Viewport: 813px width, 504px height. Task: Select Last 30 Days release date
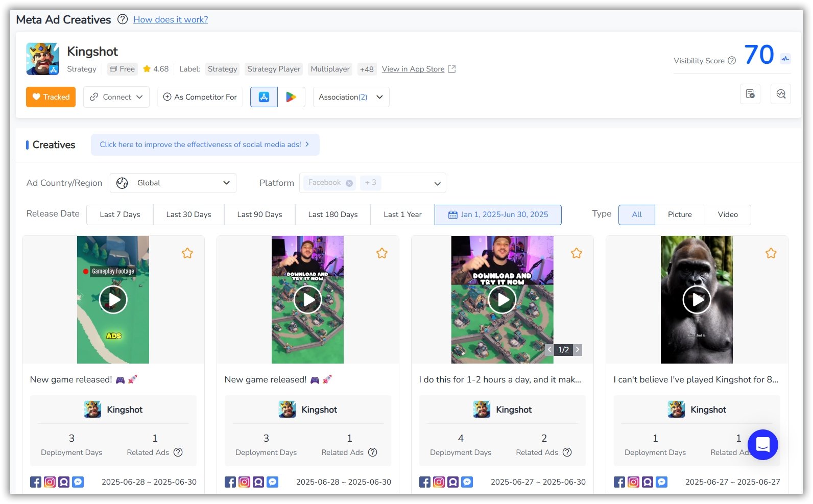tap(188, 214)
